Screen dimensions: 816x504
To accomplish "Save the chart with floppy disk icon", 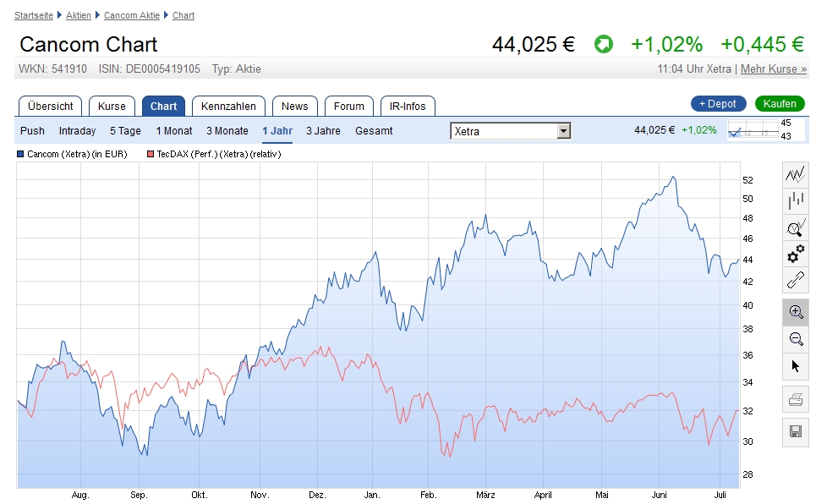I will point(795,431).
